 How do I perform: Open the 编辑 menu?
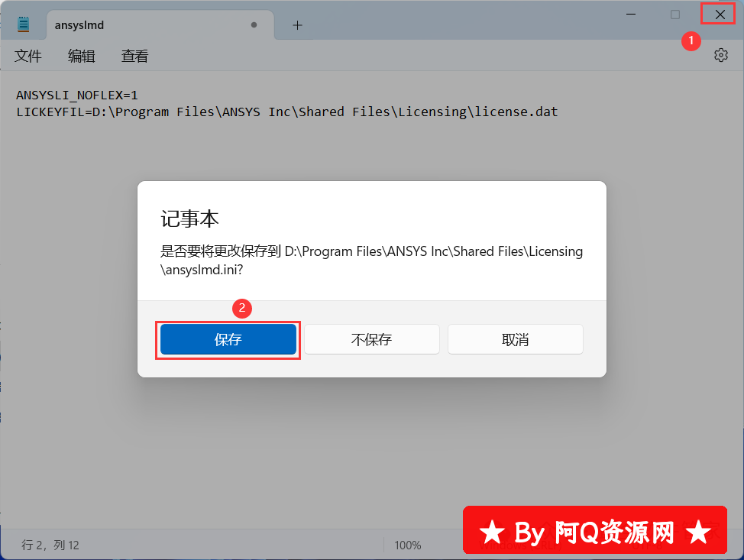tap(81, 56)
